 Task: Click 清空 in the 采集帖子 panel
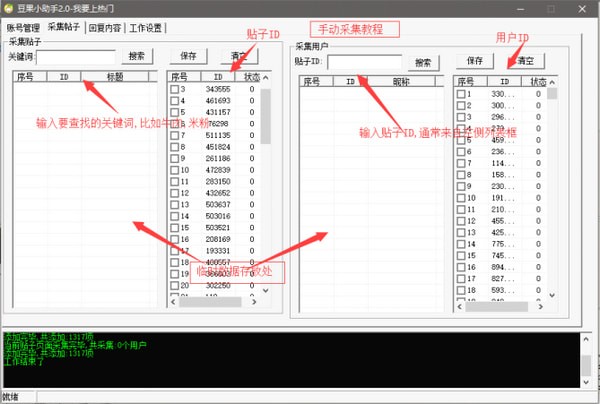239,56
